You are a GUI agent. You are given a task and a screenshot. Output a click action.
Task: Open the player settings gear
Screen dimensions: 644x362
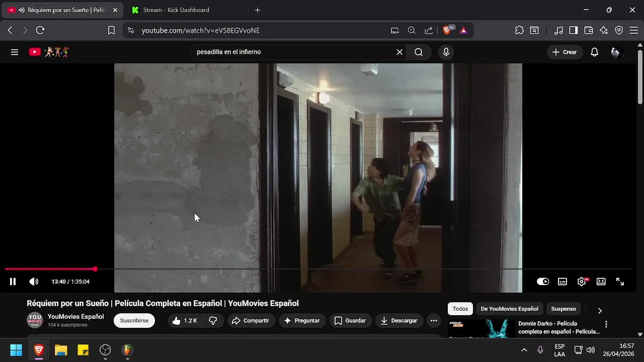(x=582, y=282)
